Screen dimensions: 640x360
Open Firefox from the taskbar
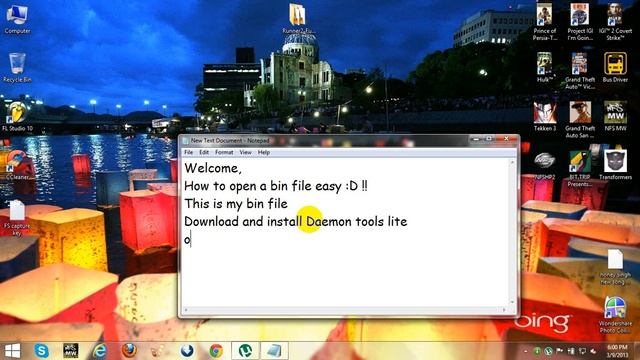[x=129, y=351]
